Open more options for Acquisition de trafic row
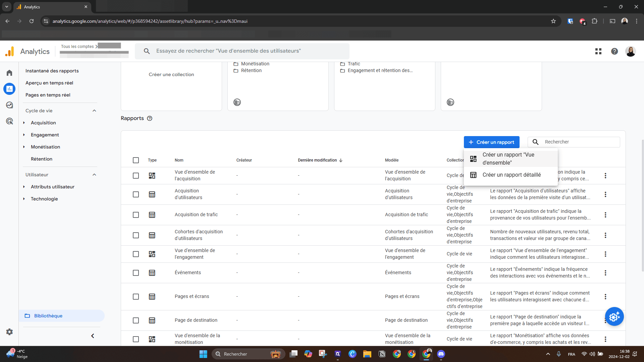The height and width of the screenshot is (362, 644). tap(605, 215)
